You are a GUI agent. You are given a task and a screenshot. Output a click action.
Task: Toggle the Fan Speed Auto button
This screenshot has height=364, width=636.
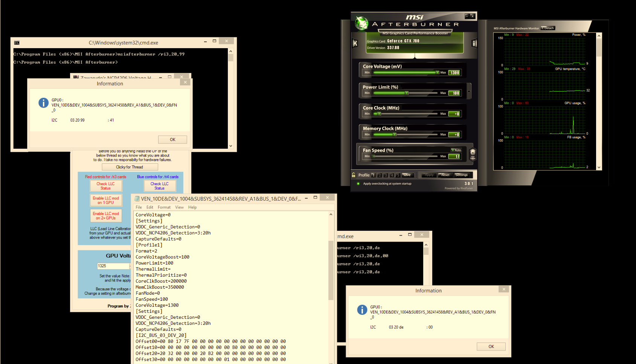point(456,150)
